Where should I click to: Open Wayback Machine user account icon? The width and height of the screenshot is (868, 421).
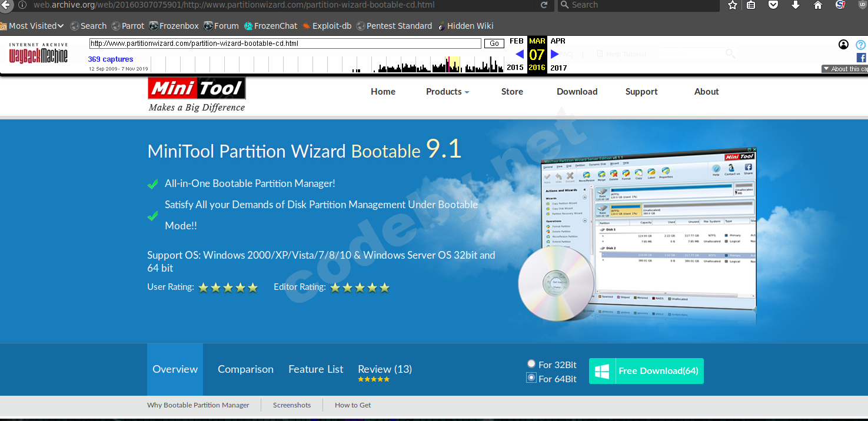[x=843, y=45]
